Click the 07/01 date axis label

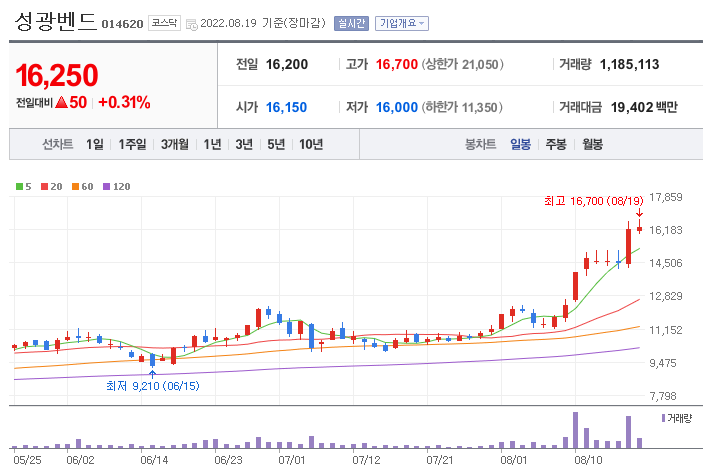pyautogui.click(x=292, y=460)
